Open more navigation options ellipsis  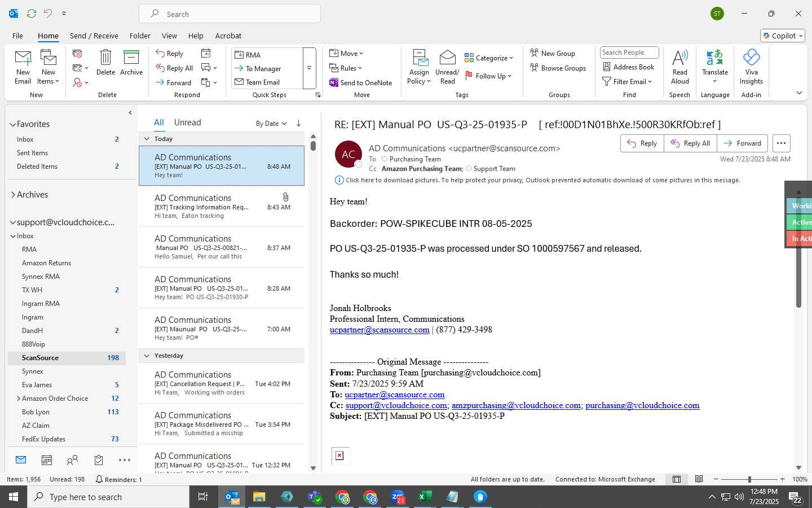125,461
